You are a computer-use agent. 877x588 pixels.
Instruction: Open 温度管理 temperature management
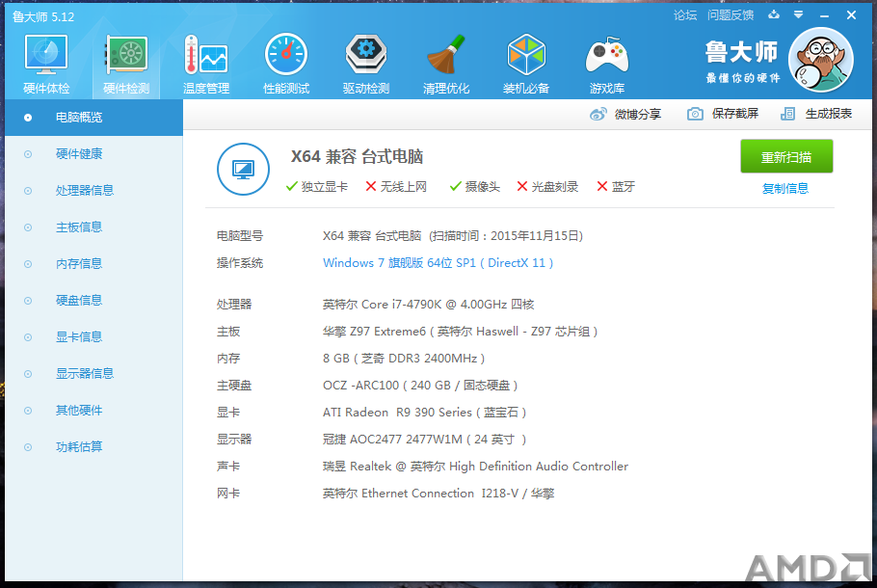206,64
